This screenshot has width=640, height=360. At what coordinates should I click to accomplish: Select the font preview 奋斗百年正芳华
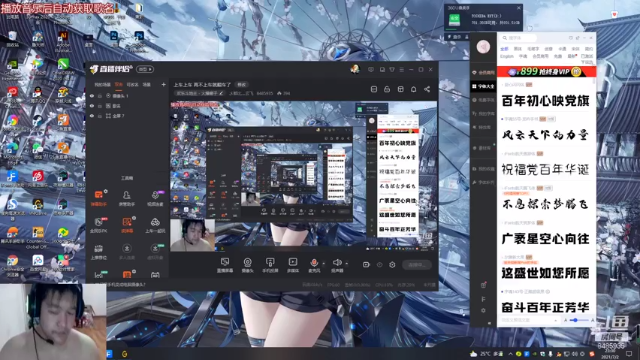(x=545, y=307)
